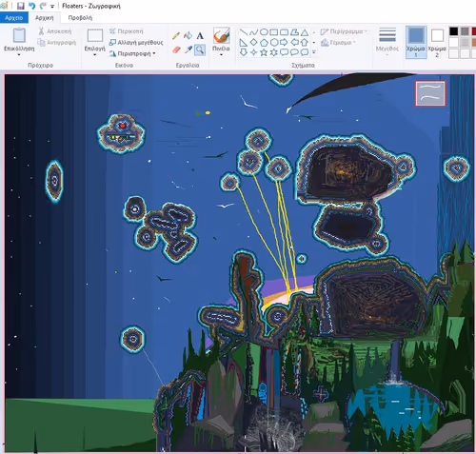Switch to the Προβολή tab
Viewport: 476px width, 454px height.
click(x=80, y=18)
